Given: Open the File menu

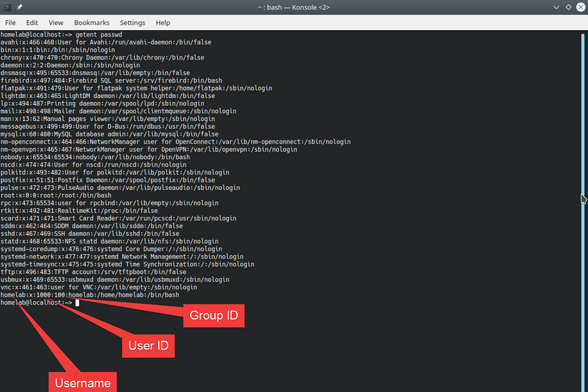Looking at the screenshot, I should pos(10,22).
